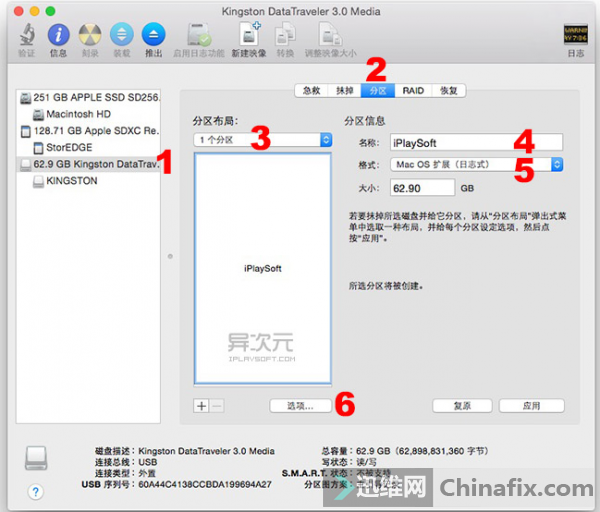Screen dimensions: 600x512
Task: Click the 应用 (Apply) button
Action: point(532,406)
